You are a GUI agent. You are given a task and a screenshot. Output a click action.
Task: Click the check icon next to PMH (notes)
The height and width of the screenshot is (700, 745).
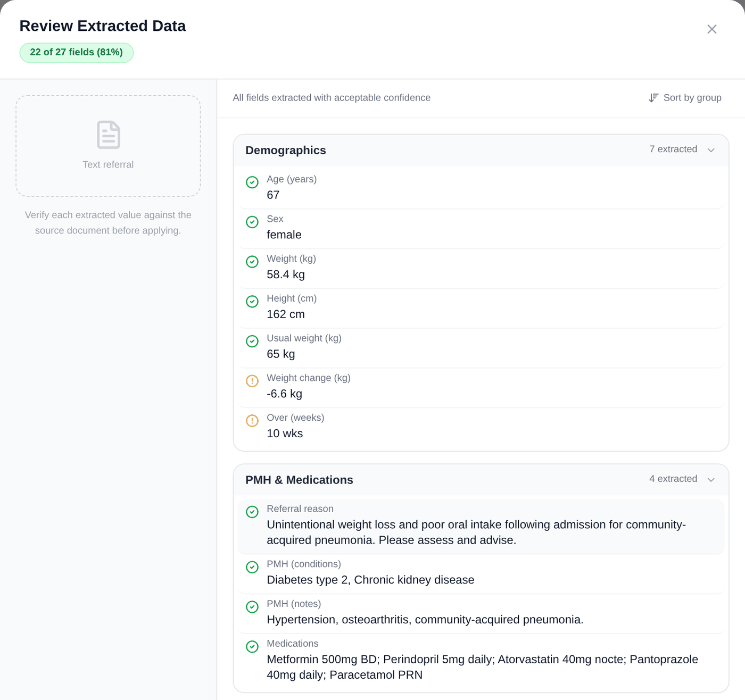coord(252,607)
